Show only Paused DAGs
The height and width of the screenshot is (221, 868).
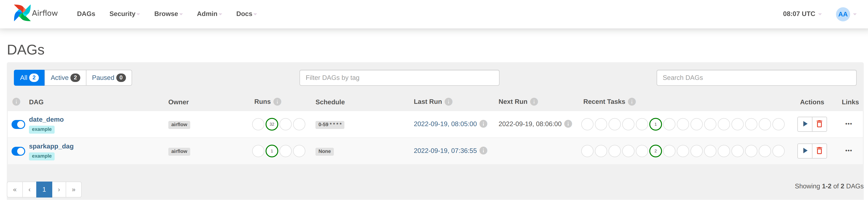109,78
